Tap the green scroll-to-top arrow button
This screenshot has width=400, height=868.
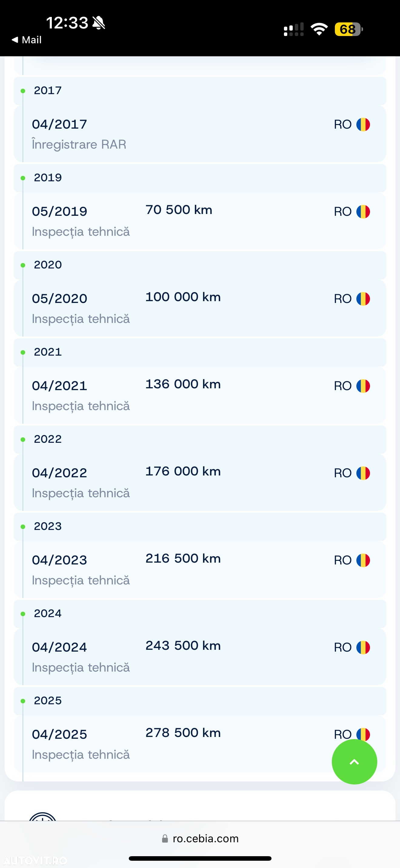pyautogui.click(x=354, y=761)
